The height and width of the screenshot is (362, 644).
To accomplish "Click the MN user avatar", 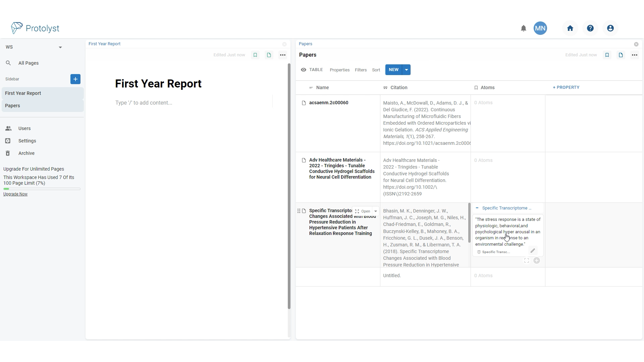I will (x=540, y=28).
